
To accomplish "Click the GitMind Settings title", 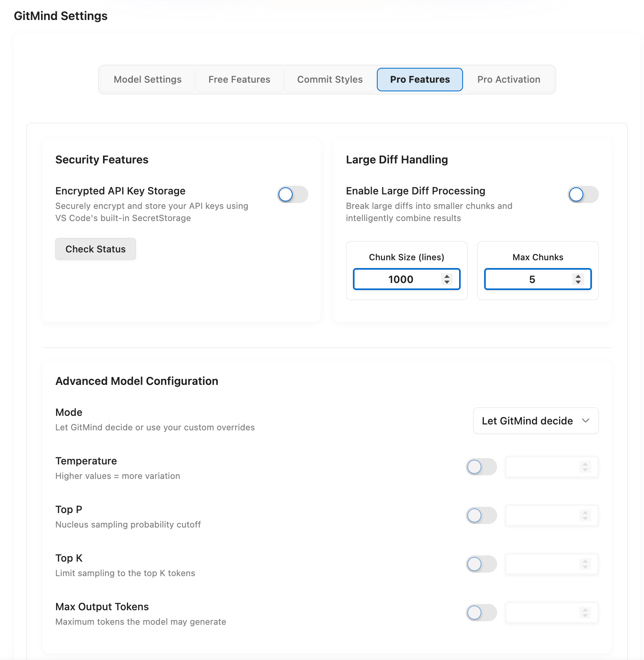I will [x=61, y=16].
